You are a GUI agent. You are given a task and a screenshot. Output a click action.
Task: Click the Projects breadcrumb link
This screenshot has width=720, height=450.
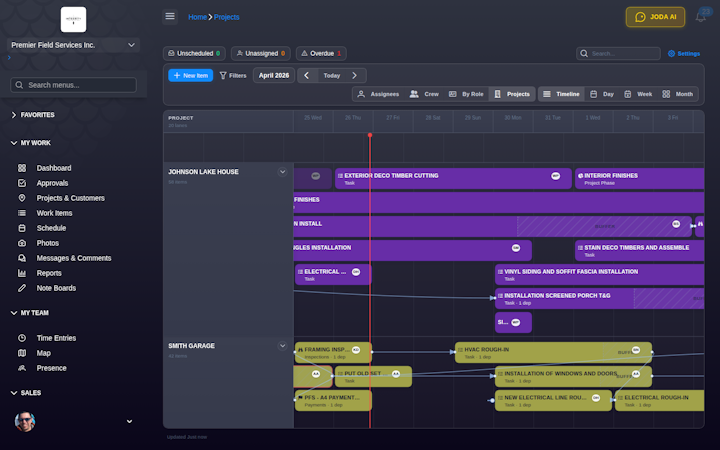pyautogui.click(x=226, y=17)
